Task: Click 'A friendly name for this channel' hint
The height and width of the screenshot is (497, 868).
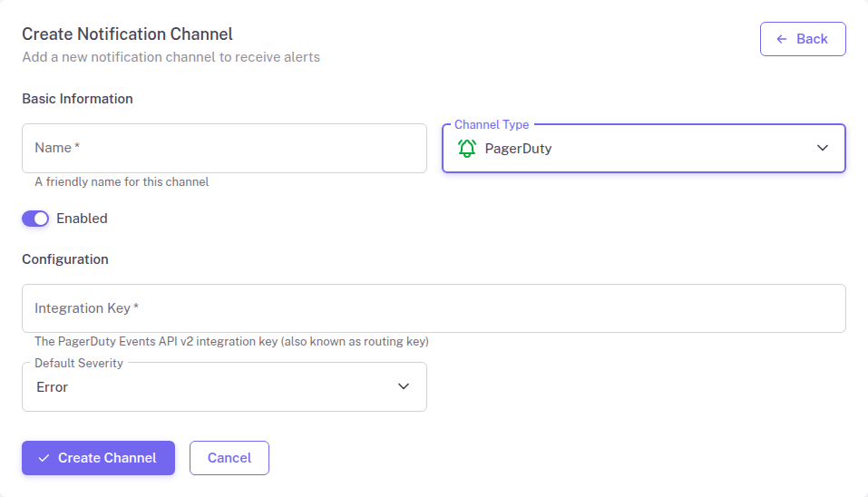Action: [122, 182]
